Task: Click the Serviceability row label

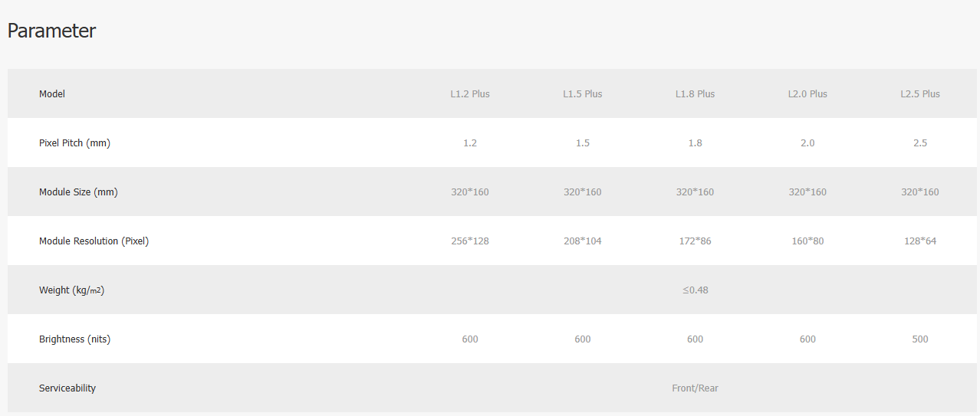Action: (x=67, y=388)
